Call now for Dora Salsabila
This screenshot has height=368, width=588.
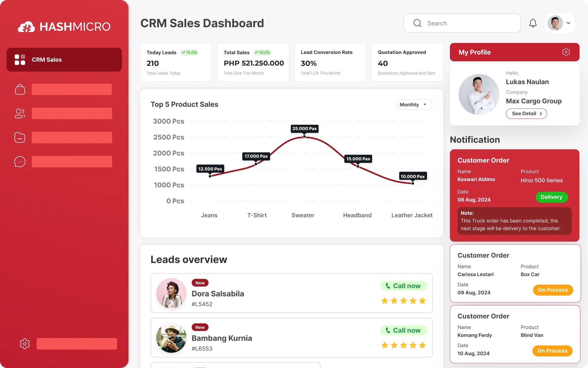403,286
